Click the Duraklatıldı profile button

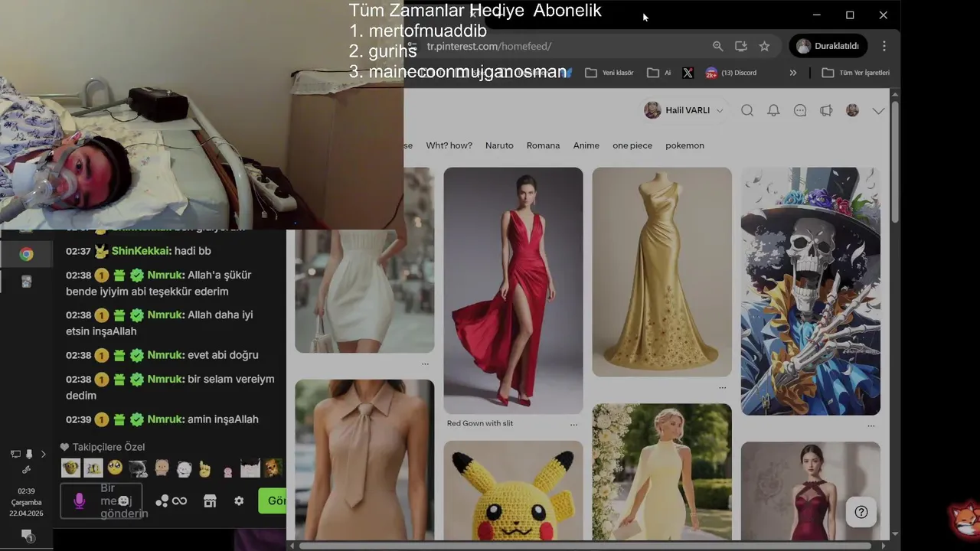pyautogui.click(x=828, y=46)
